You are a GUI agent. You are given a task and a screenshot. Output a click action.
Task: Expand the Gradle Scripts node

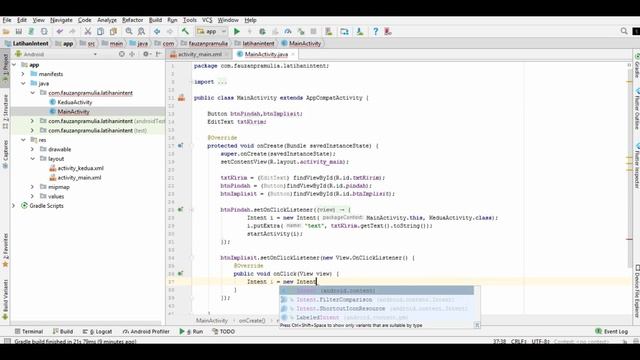click(14, 205)
